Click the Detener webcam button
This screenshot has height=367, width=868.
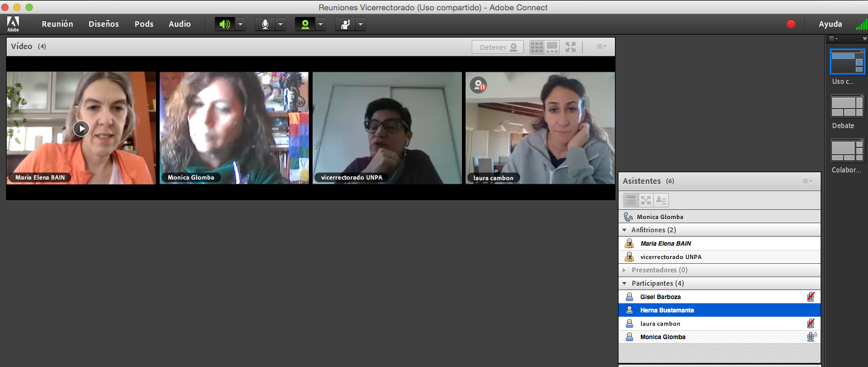pos(498,47)
